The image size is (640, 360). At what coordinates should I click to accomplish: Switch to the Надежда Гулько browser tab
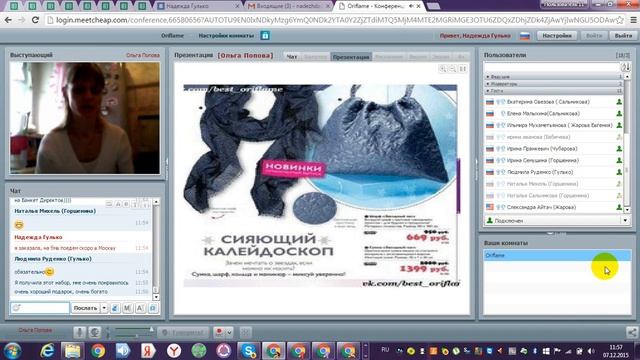(x=198, y=6)
